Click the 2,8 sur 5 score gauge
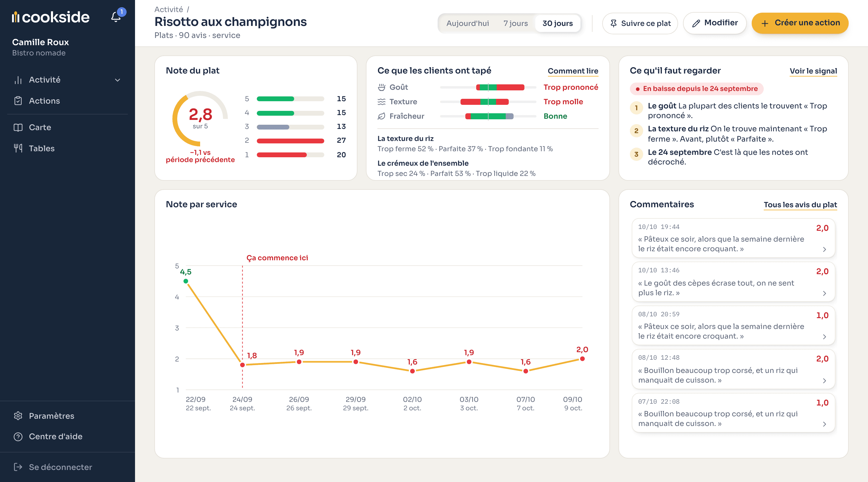868x482 pixels. coord(200,119)
